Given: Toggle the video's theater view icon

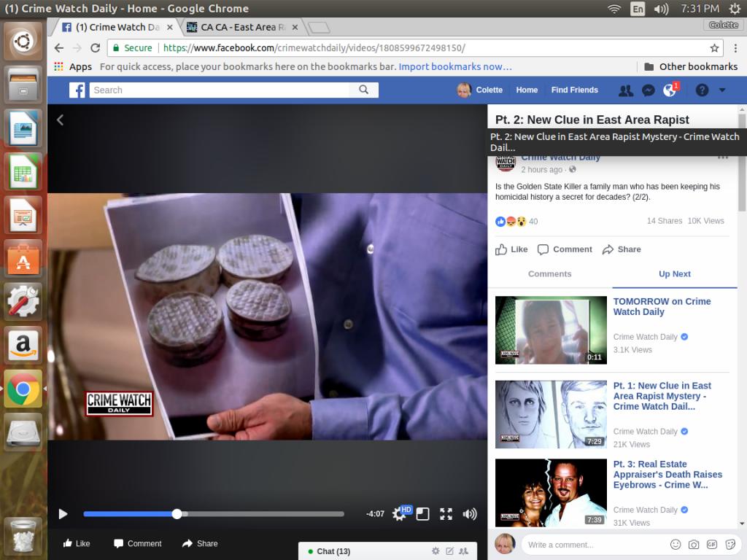Looking at the screenshot, I should [422, 514].
